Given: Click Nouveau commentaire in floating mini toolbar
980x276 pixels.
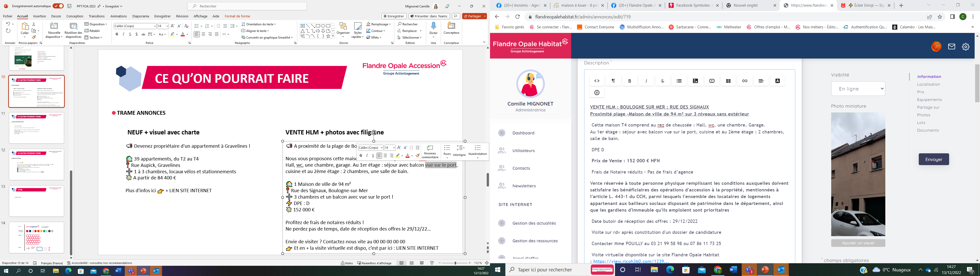Looking at the screenshot, I should pos(430,152).
